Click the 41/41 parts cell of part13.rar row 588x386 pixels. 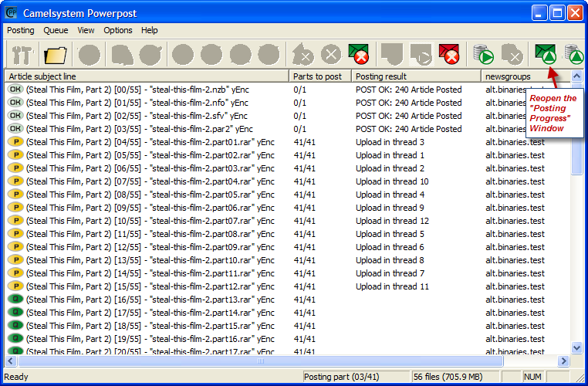pyautogui.click(x=304, y=300)
